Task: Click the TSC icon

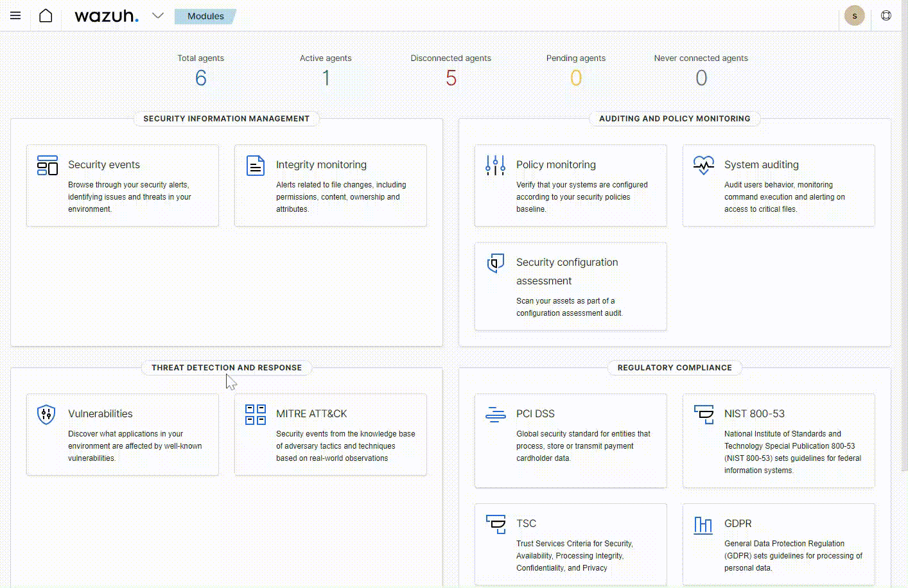Action: click(496, 524)
